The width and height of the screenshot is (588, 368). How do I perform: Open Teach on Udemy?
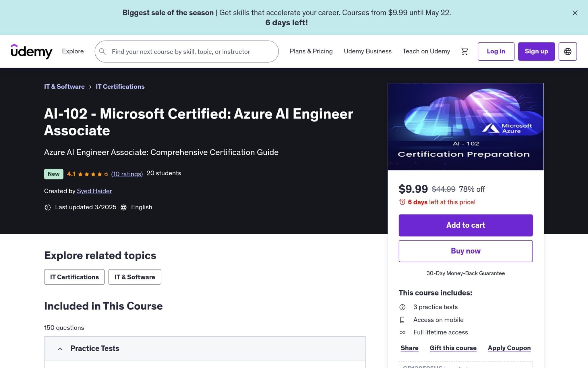[x=426, y=51]
